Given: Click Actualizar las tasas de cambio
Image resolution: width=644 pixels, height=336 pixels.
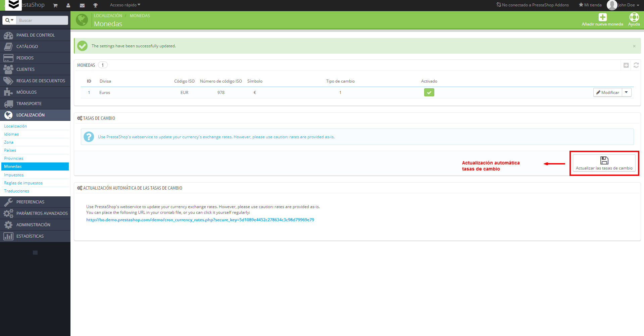Looking at the screenshot, I should point(604,163).
